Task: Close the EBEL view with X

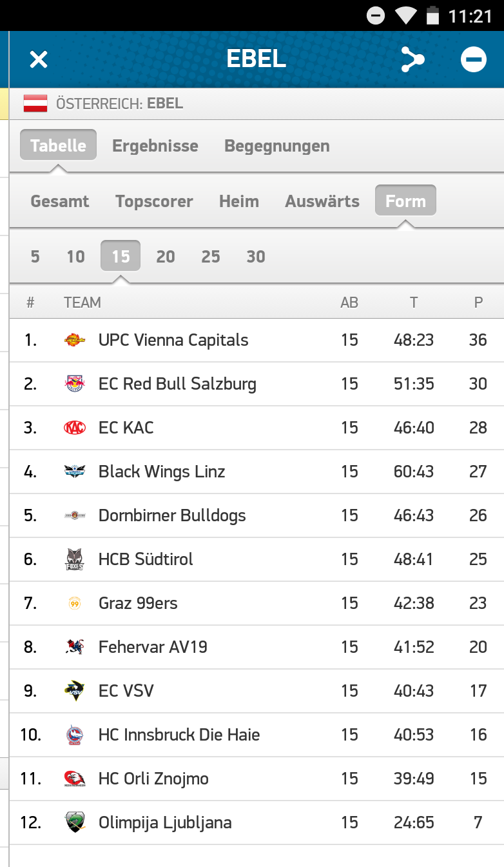Action: (39, 59)
